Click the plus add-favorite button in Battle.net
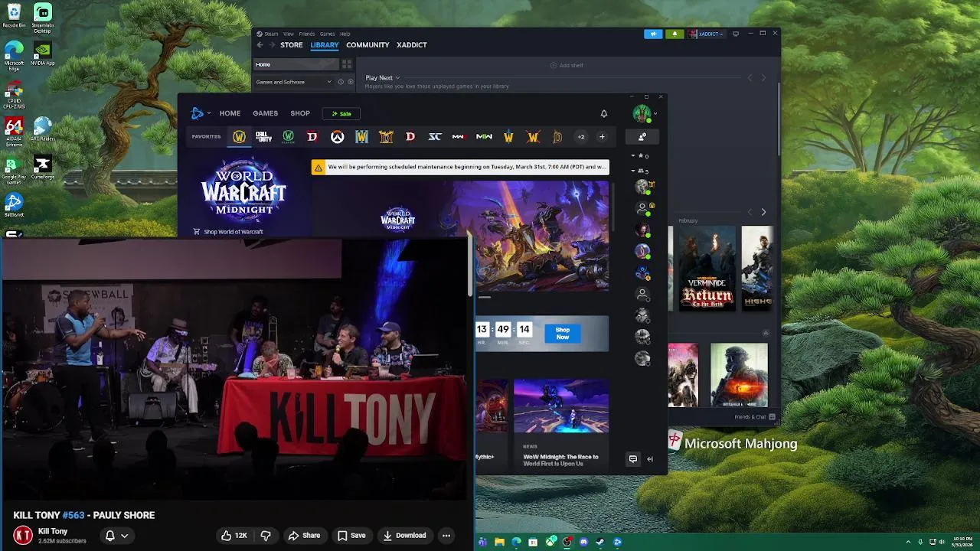 pos(602,137)
